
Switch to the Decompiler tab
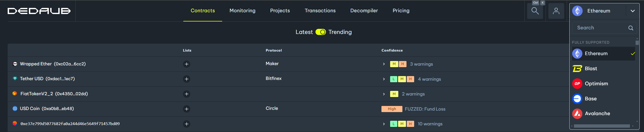364,11
